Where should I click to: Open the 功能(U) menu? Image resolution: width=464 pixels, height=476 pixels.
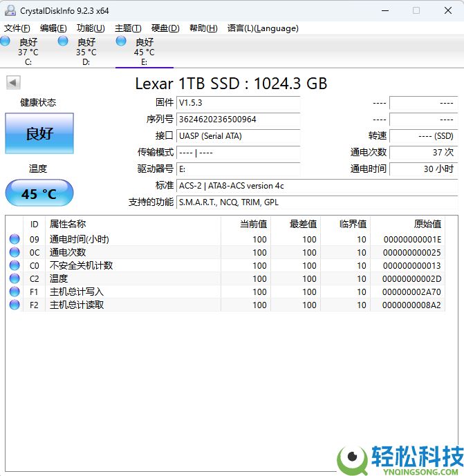[91, 28]
